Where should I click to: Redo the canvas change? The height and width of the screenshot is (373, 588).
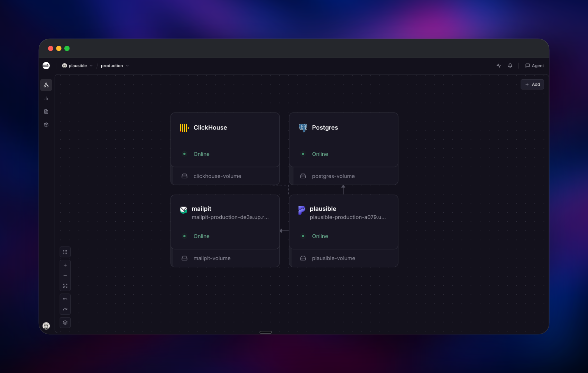[65, 310]
